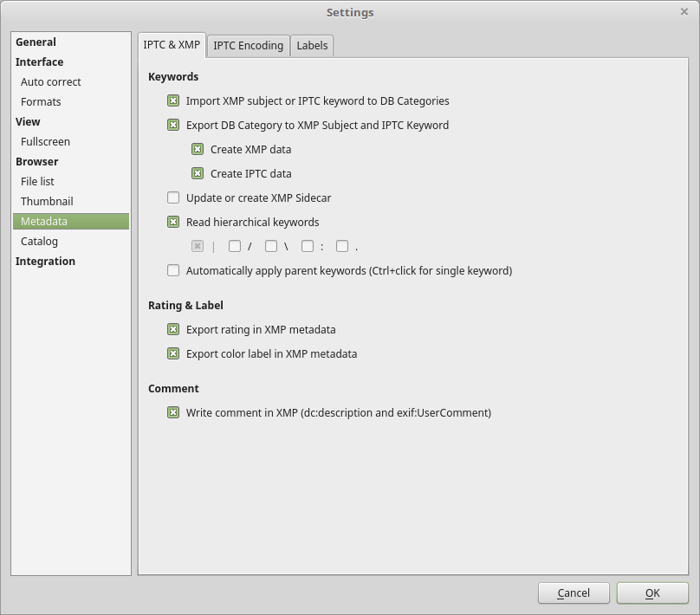Open the Thumbnail settings page

[x=47, y=202]
